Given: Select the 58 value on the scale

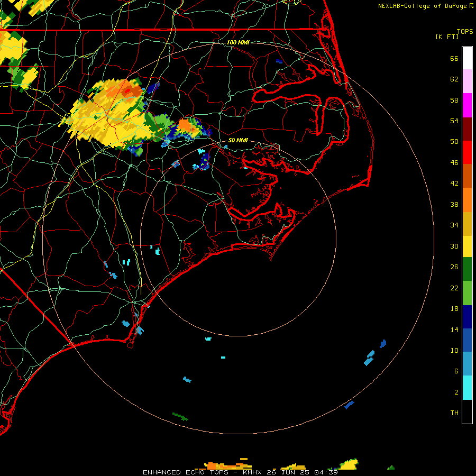Looking at the screenshot, I should pyautogui.click(x=454, y=100).
